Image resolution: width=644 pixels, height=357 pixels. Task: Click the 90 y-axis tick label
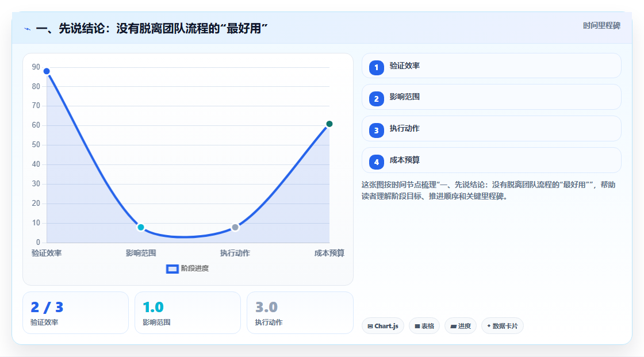pos(36,67)
